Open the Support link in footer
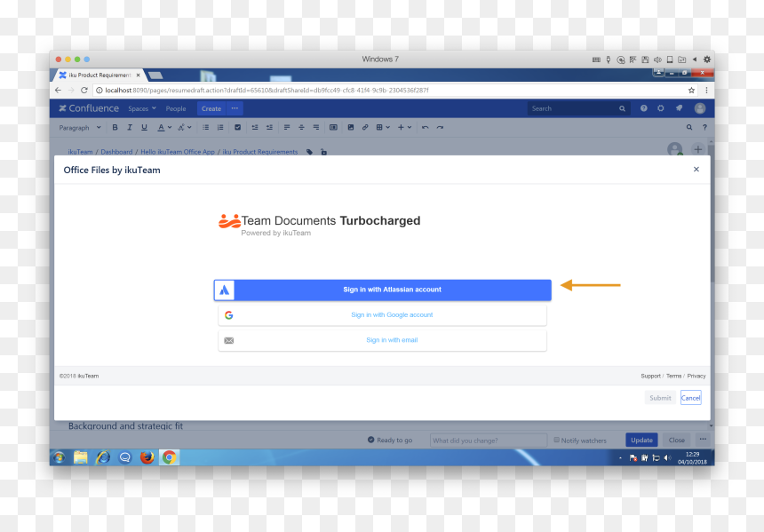This screenshot has width=764, height=532. coord(650,376)
